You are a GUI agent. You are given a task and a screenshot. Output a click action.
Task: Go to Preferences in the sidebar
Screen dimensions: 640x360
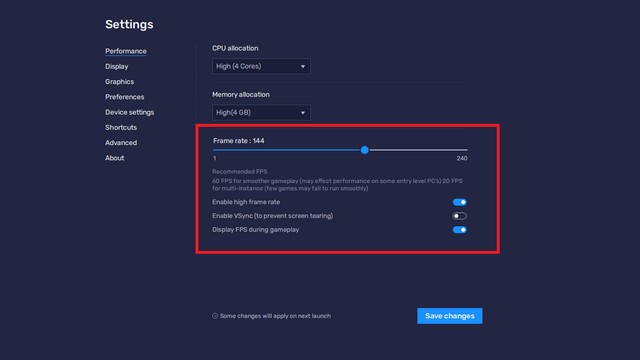[x=124, y=97]
